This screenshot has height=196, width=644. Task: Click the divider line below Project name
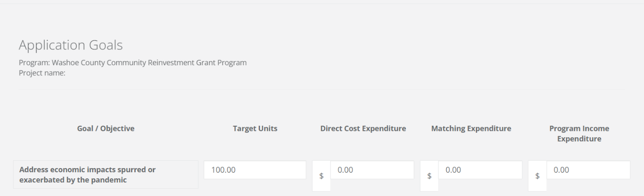click(320, 88)
